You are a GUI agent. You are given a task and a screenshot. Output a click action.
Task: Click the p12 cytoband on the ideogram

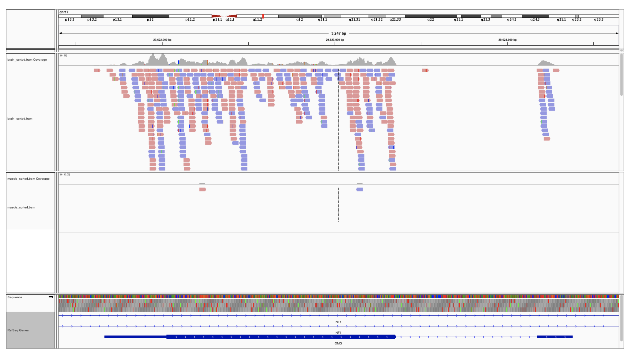pyautogui.click(x=150, y=16)
